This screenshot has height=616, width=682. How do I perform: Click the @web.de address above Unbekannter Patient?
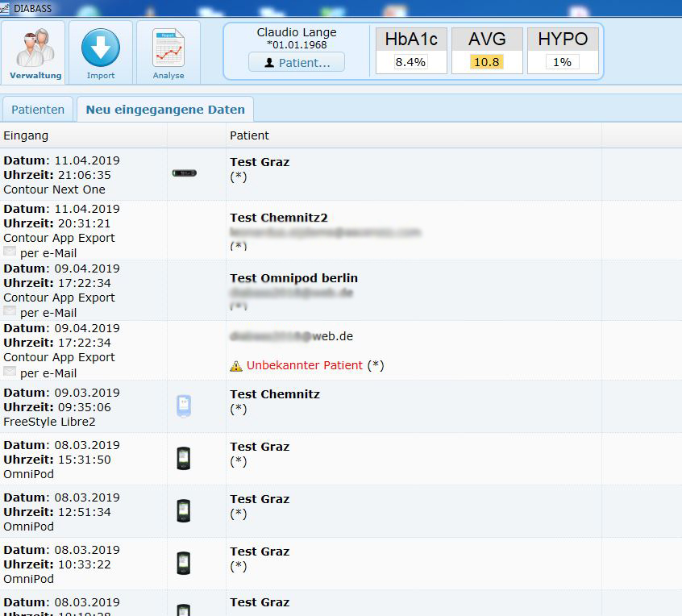pos(291,336)
